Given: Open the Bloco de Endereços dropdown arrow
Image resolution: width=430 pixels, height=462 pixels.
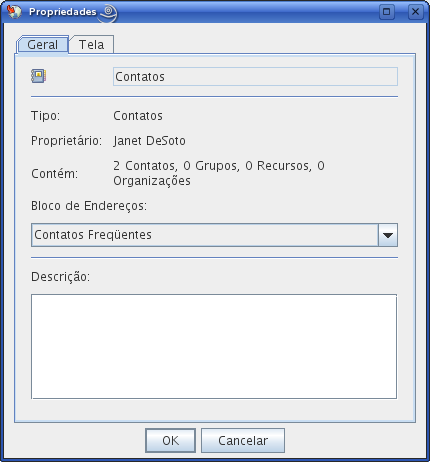Looking at the screenshot, I should 388,235.
